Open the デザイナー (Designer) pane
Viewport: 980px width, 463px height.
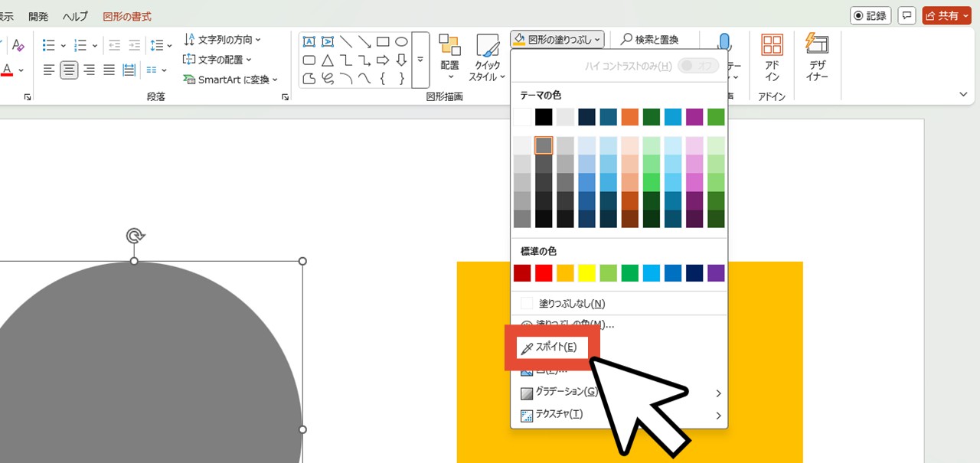(817, 58)
